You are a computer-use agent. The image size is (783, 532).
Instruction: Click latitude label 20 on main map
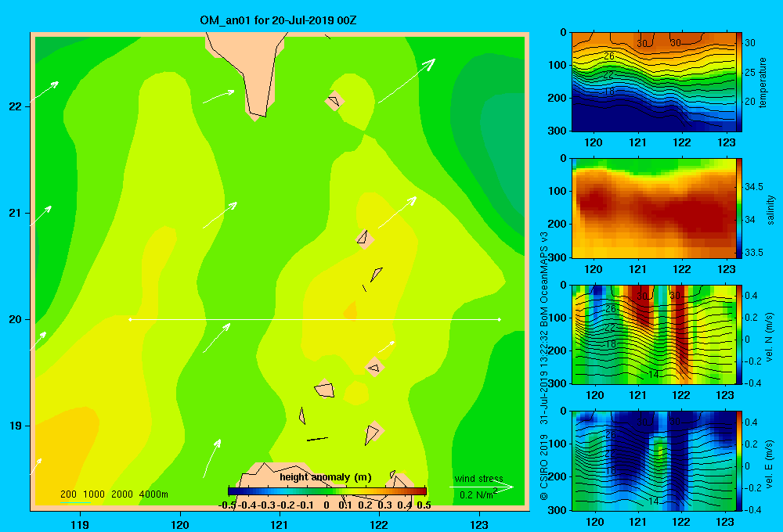[x=16, y=319]
